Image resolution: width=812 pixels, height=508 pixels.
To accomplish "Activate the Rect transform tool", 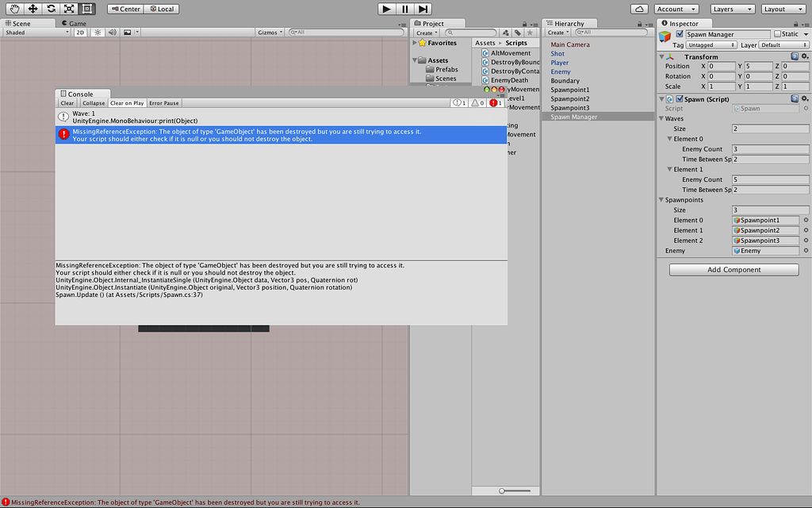I will (x=86, y=9).
